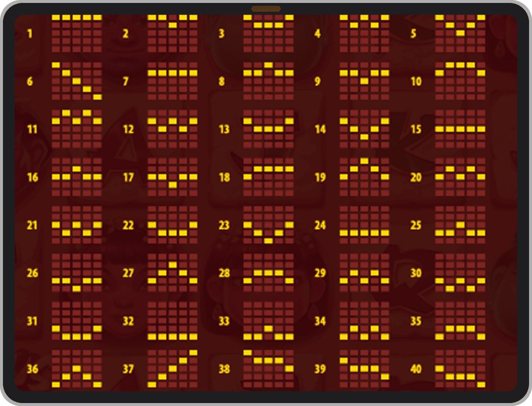Select the payline 32 bottom row diagram
Viewport: 532px width, 406px height.
pyautogui.click(x=172, y=321)
